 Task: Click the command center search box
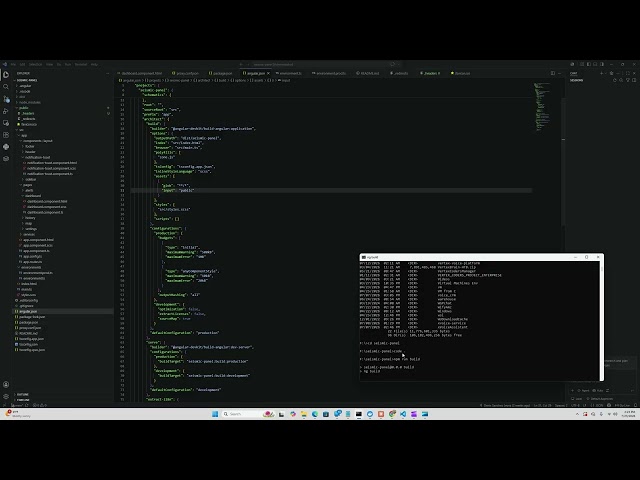(320, 64)
